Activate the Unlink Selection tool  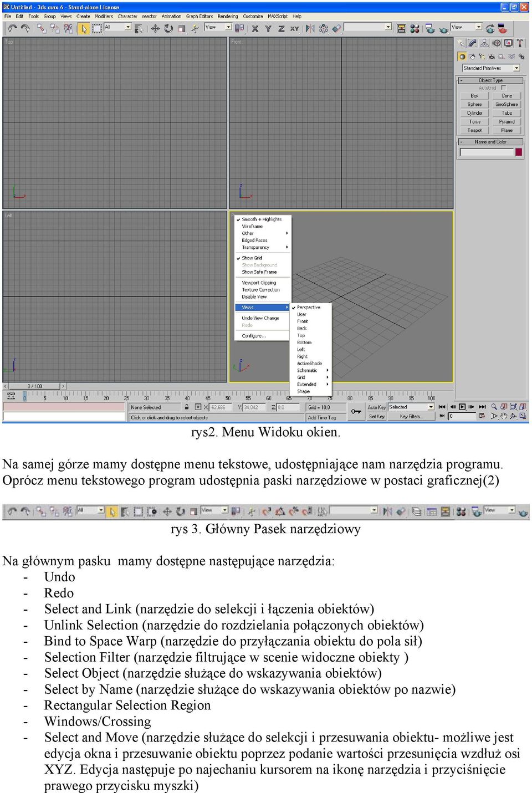pos(55,28)
